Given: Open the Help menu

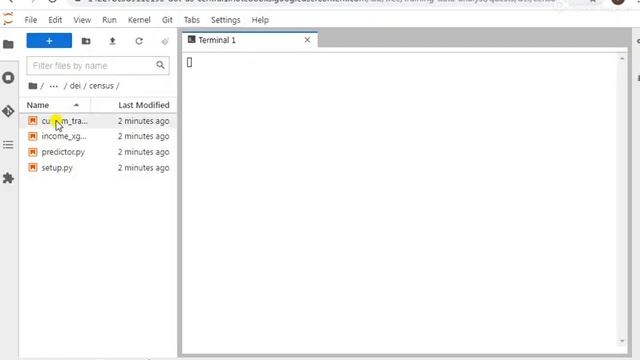Looking at the screenshot, I should coord(260,20).
